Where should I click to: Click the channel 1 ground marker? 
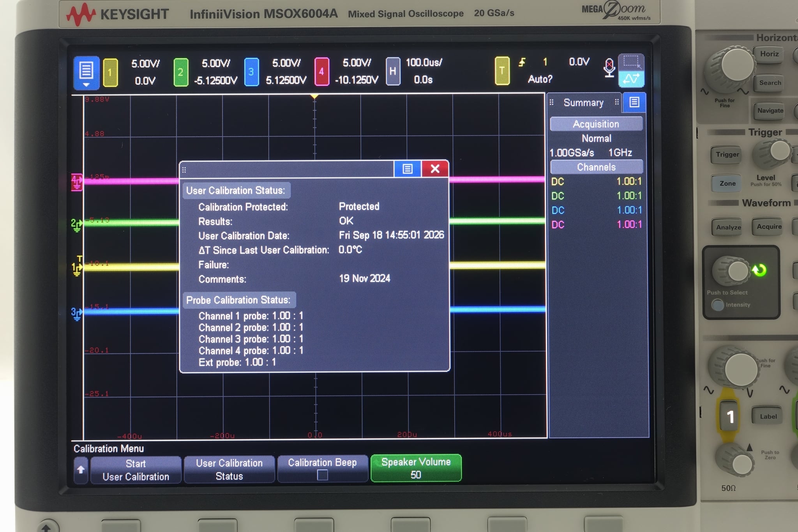pyautogui.click(x=77, y=268)
